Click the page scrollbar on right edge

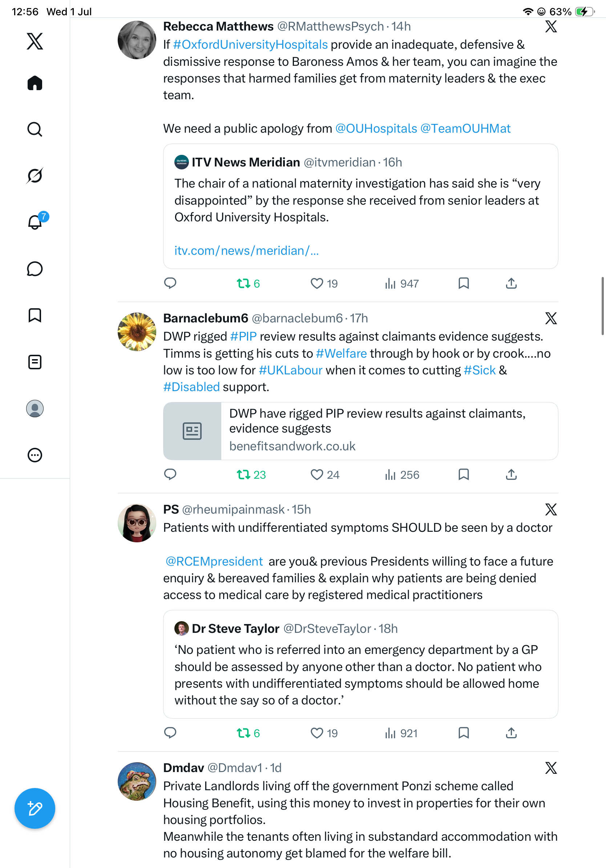(603, 306)
